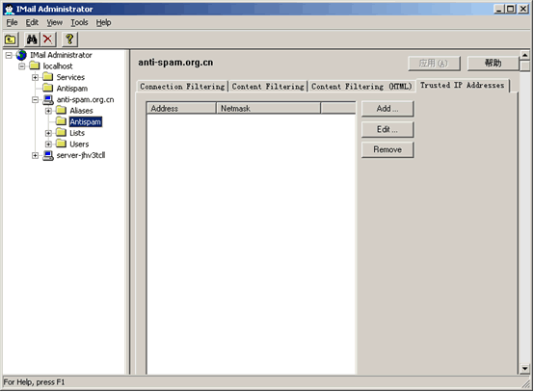
Task: Switch to Connection Filtering tab
Action: 182,87
